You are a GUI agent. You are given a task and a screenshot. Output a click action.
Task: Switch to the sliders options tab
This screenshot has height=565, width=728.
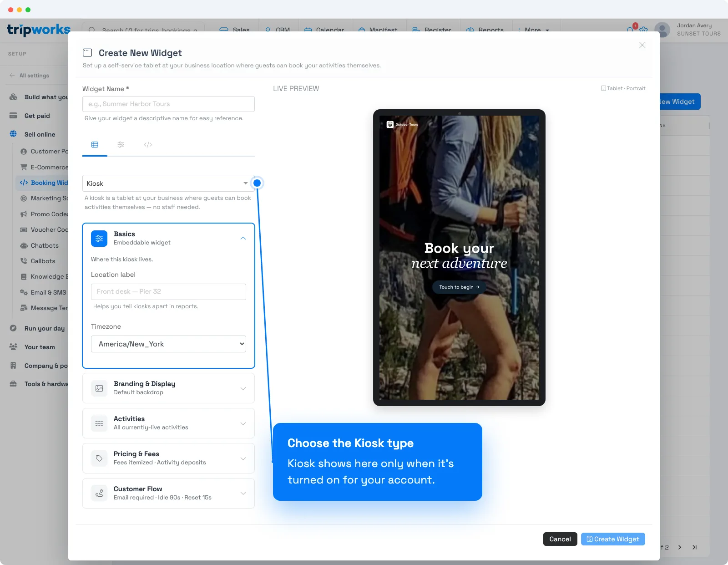pyautogui.click(x=121, y=145)
